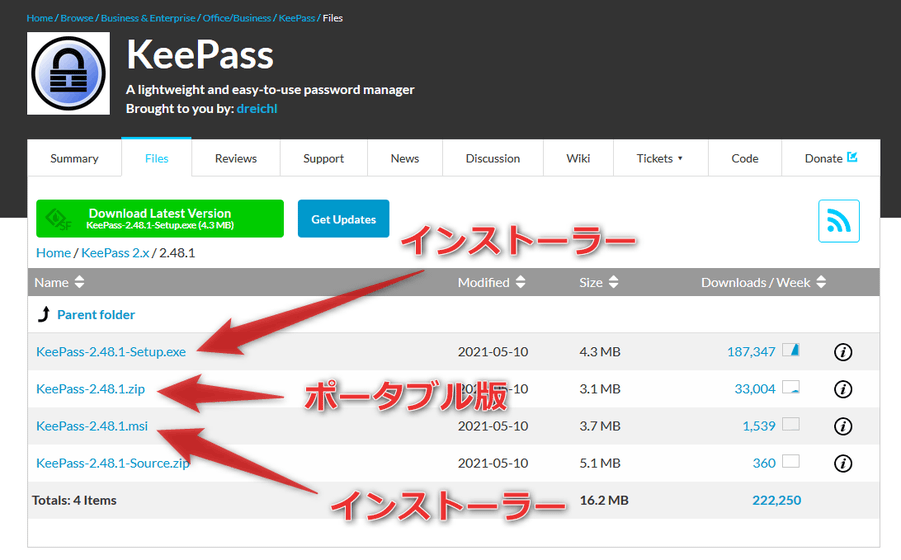This screenshot has width=901, height=560.
Task: Expand the Tickets tab dropdown arrow
Action: pos(680,159)
